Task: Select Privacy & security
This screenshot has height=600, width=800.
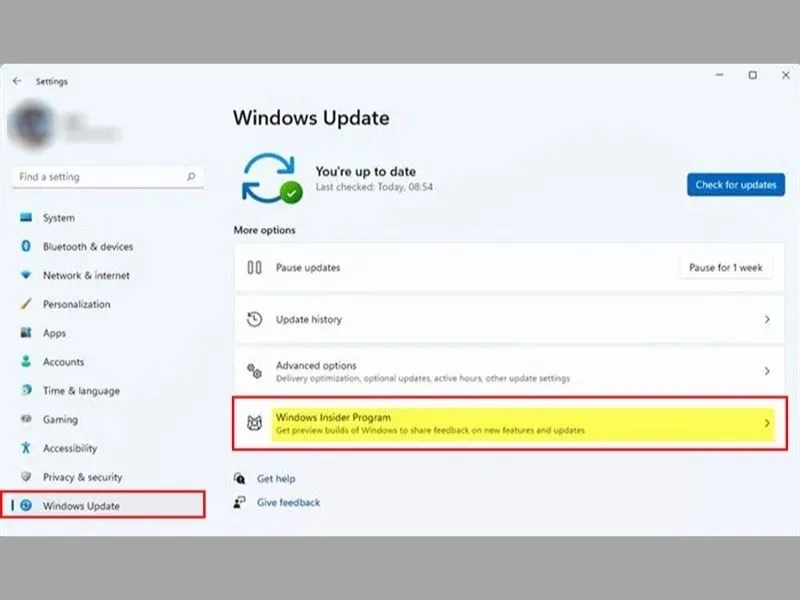Action: [83, 477]
